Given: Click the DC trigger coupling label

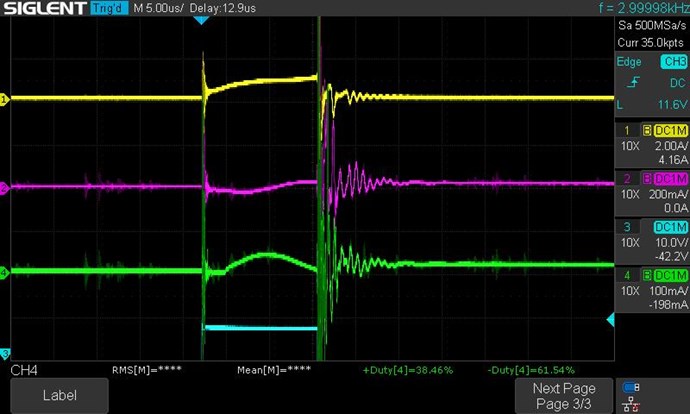Looking at the screenshot, I should pyautogui.click(x=677, y=83).
